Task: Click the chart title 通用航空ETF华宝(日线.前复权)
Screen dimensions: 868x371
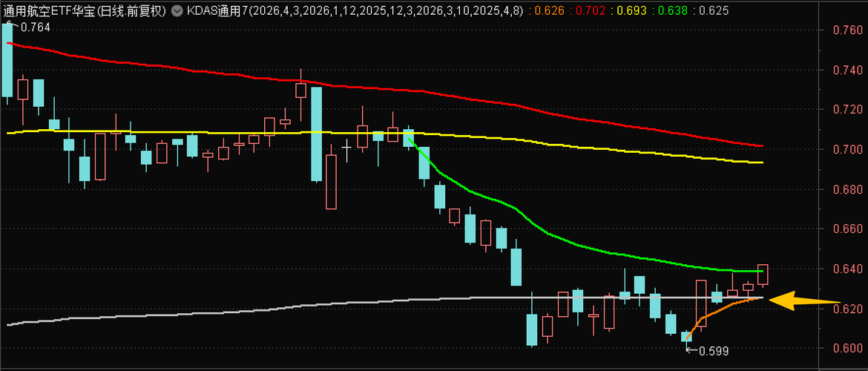Action: (85, 10)
